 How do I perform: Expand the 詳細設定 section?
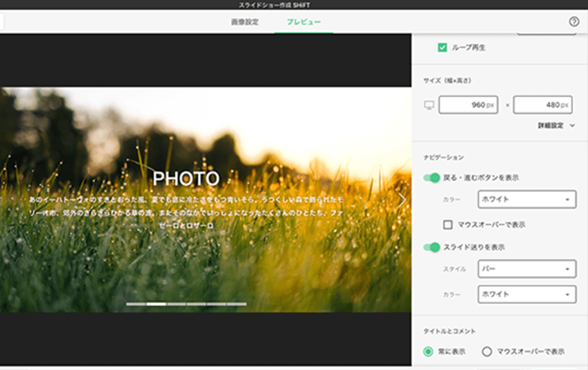556,126
